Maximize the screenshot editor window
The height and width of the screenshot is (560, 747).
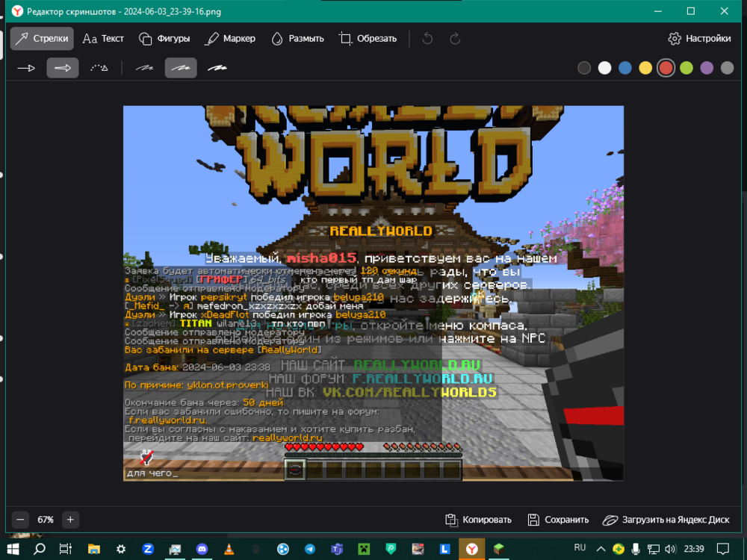click(x=691, y=11)
